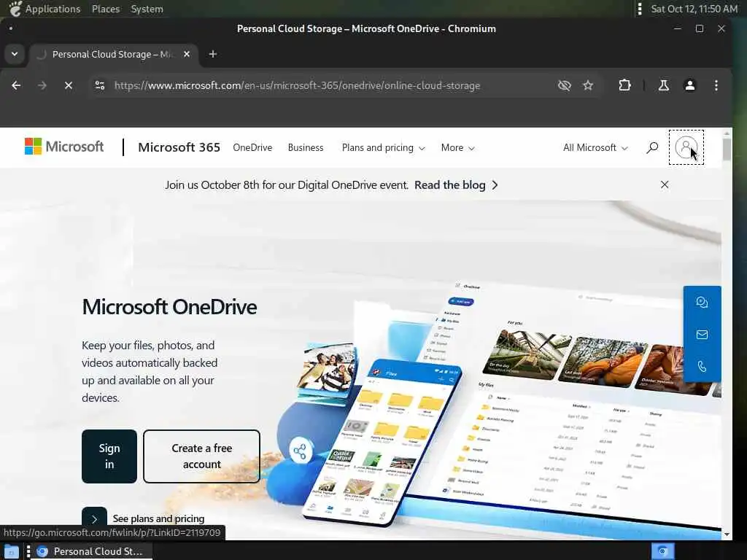Screen dimensions: 747x560
Task: Open the browser profile avatar icon
Action: click(x=689, y=85)
